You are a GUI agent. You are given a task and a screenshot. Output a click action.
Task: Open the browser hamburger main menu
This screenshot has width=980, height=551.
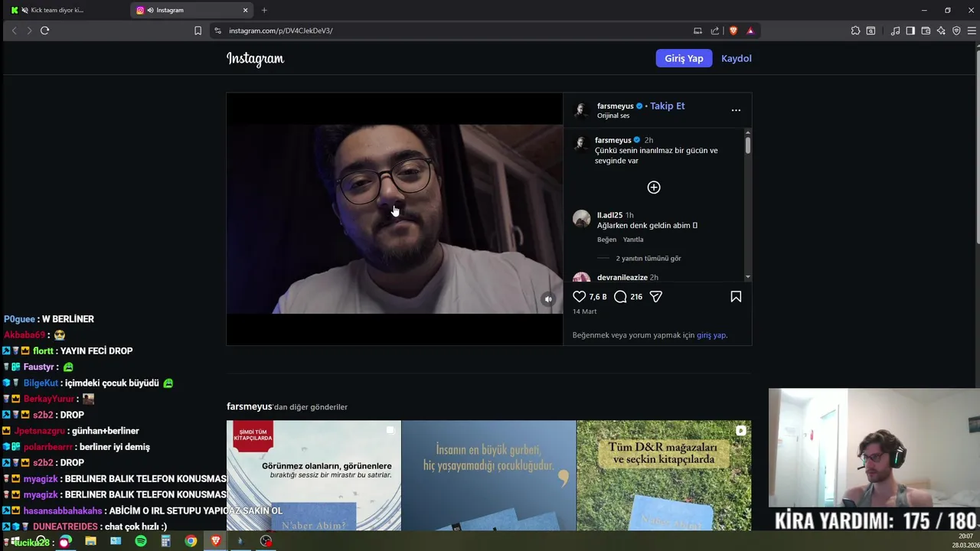(x=972, y=31)
